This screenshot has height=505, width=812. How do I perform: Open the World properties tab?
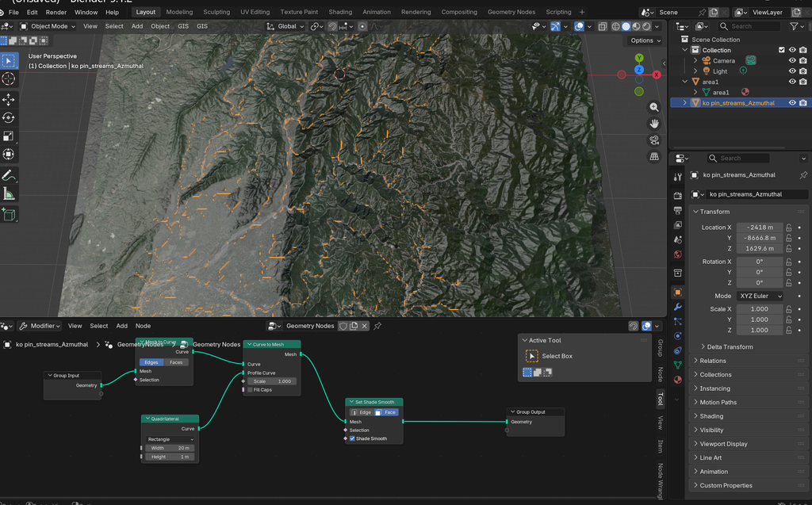677,254
